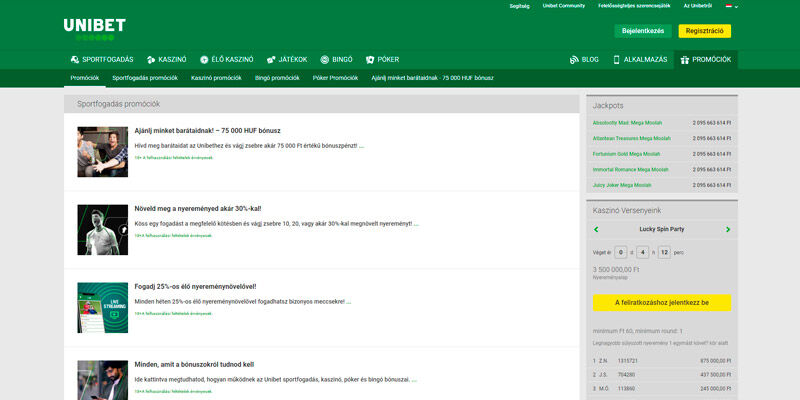This screenshot has width=800, height=400.
Task: Open 'Növeld meg a nyereményed akár 30%-kal!' title
Action: pos(198,209)
